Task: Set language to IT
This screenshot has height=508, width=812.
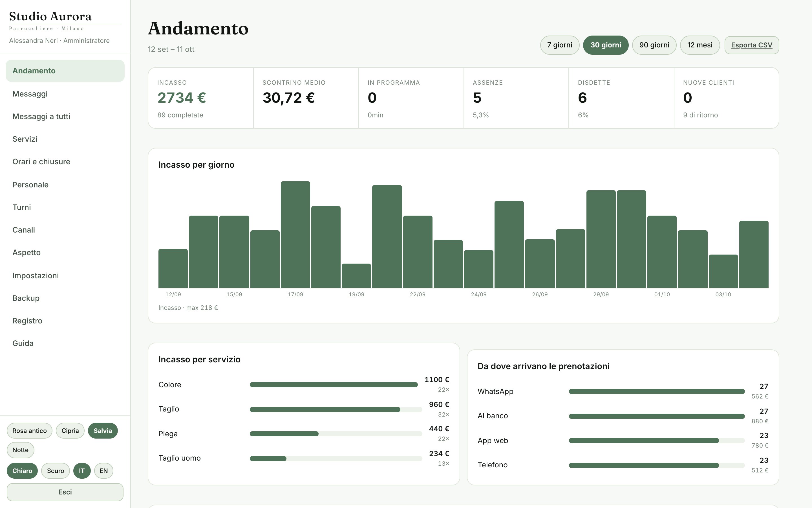Action: click(82, 471)
